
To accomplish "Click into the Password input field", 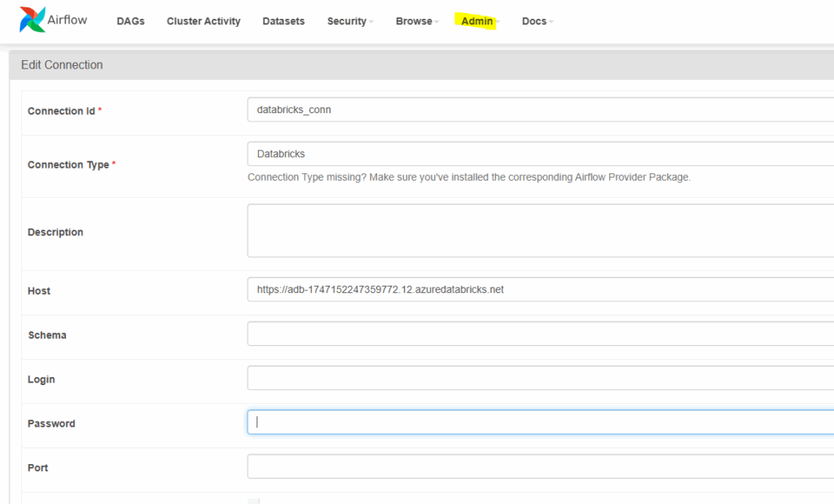I will [539, 422].
